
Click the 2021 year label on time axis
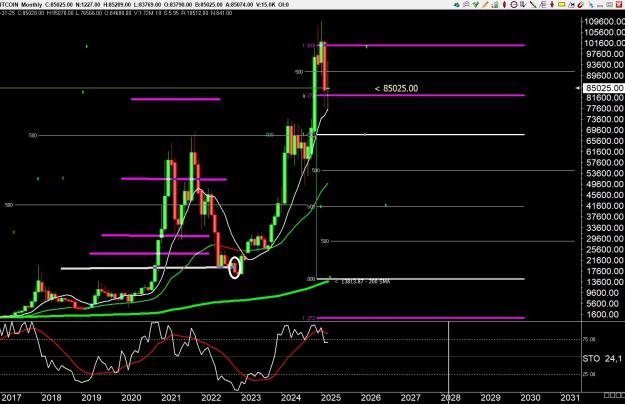pos(171,398)
